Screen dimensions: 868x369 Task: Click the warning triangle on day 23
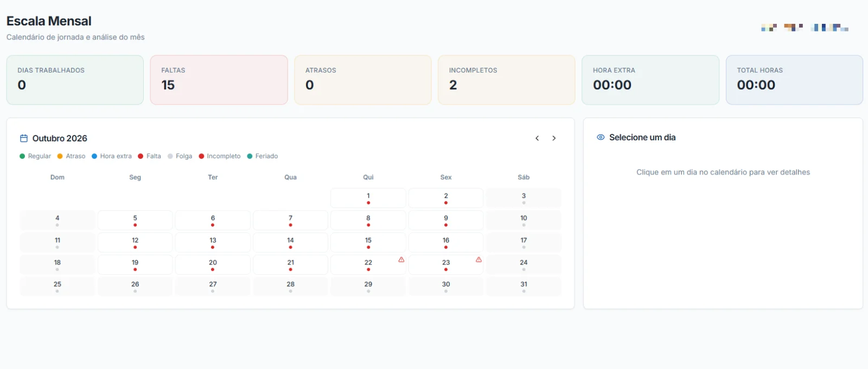click(478, 260)
